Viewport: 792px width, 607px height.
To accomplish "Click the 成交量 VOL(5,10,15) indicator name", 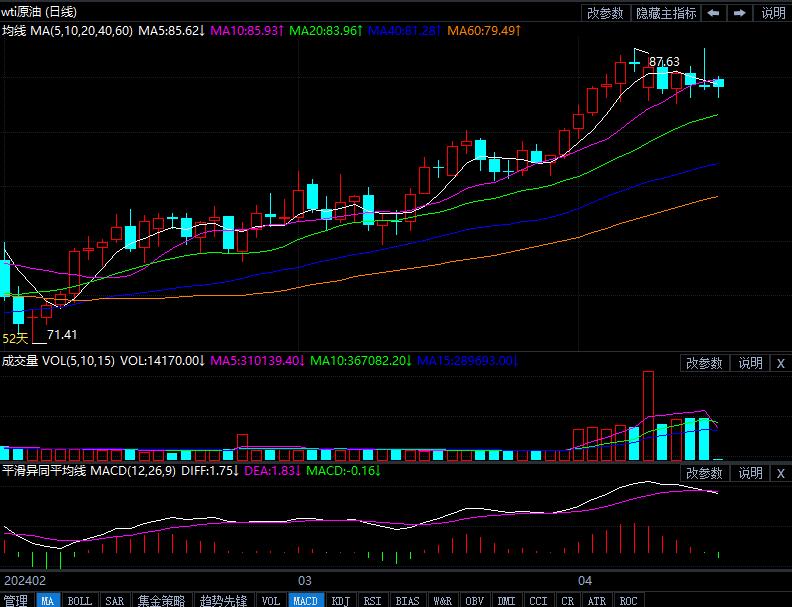I will [58, 361].
